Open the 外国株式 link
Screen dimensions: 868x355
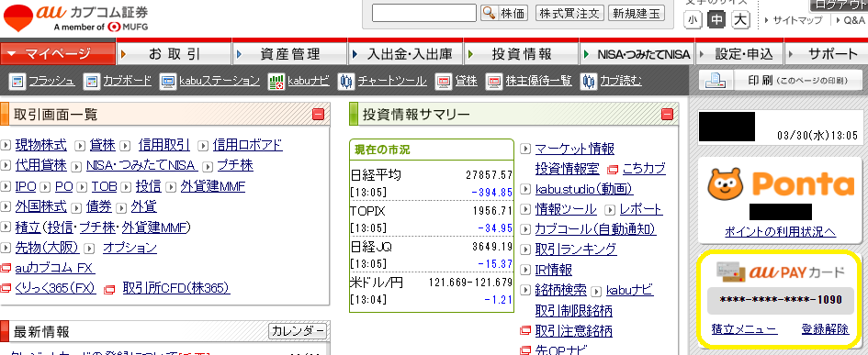click(41, 206)
